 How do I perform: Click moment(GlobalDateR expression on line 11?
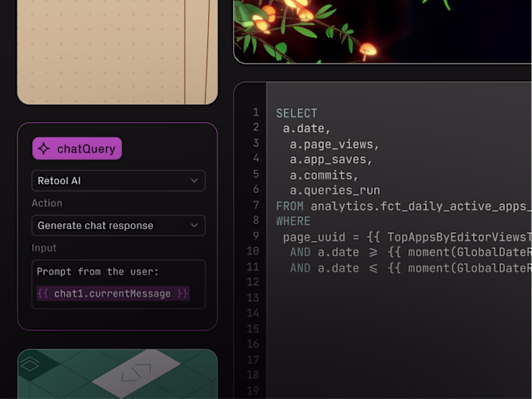470,268
